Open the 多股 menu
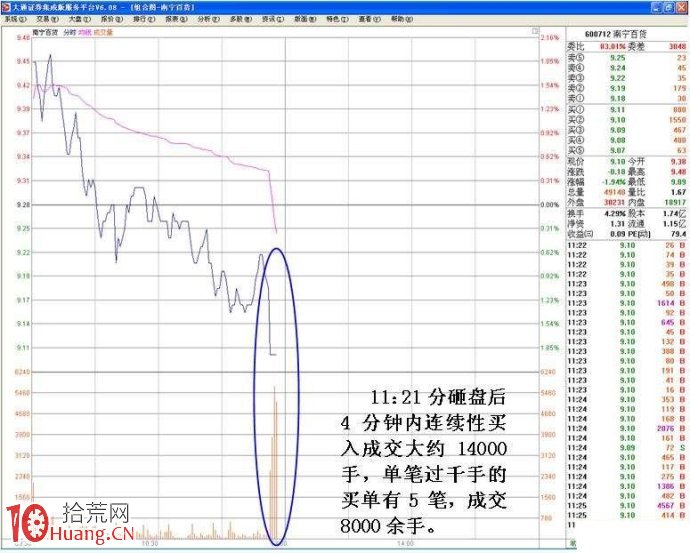 (241, 19)
